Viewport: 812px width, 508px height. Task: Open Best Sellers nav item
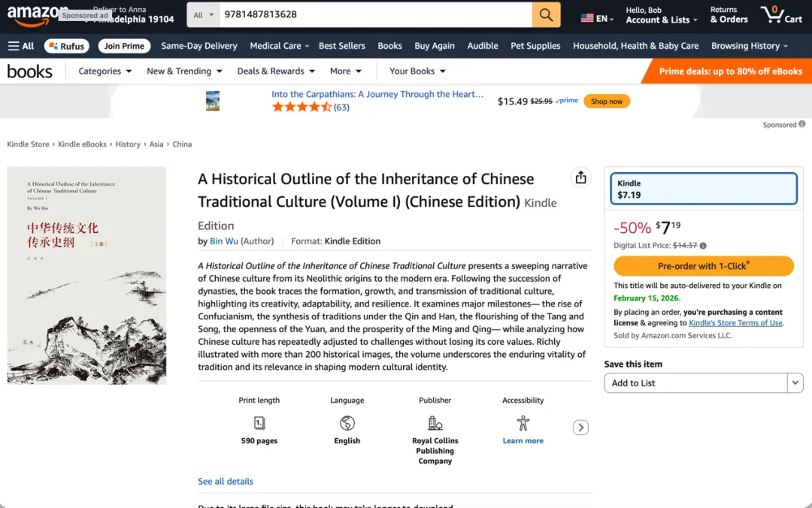pyautogui.click(x=341, y=46)
